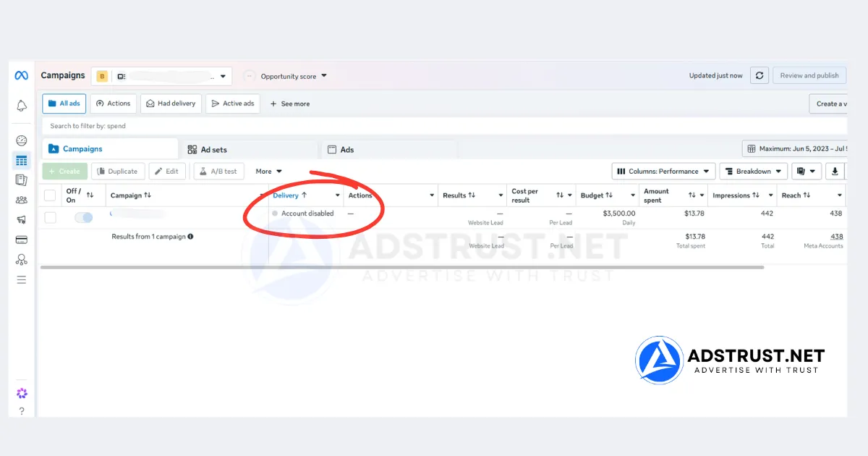Screen dimensions: 868x456
Task: Sort Budget column arrows
Action: pyautogui.click(x=609, y=195)
